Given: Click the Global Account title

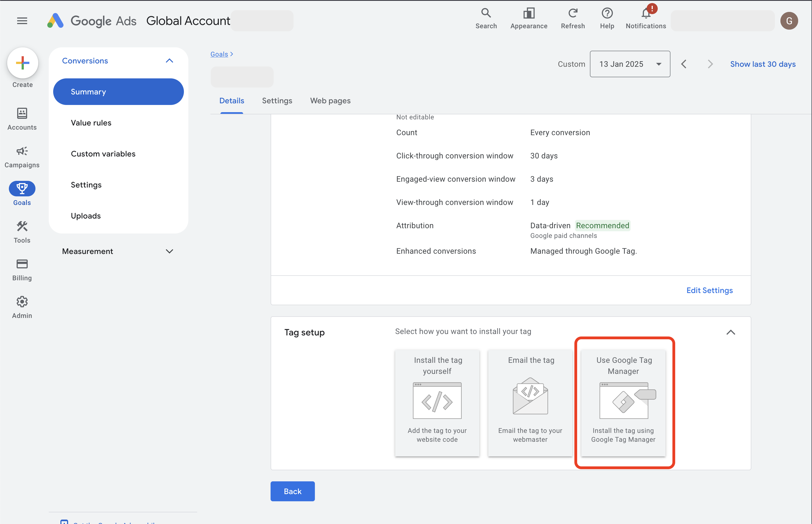Looking at the screenshot, I should click(188, 21).
